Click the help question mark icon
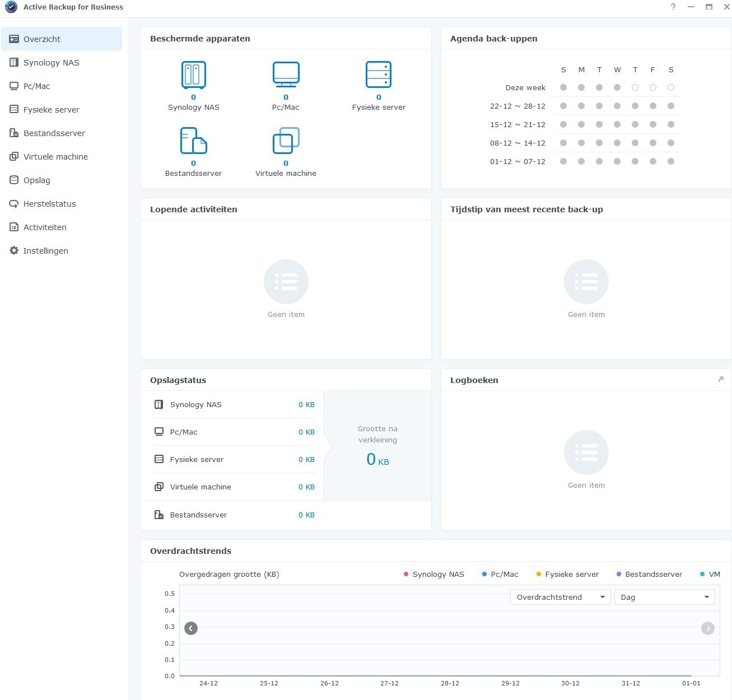The image size is (732, 700). (673, 7)
